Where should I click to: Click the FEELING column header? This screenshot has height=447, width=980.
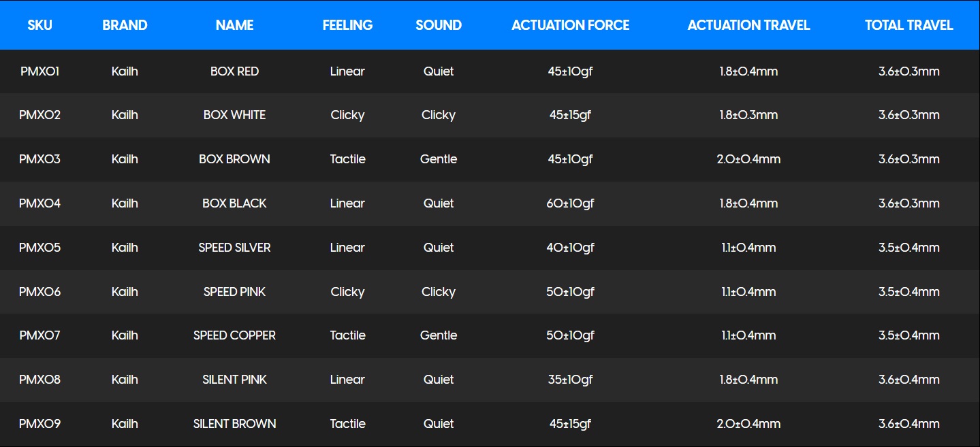click(347, 25)
